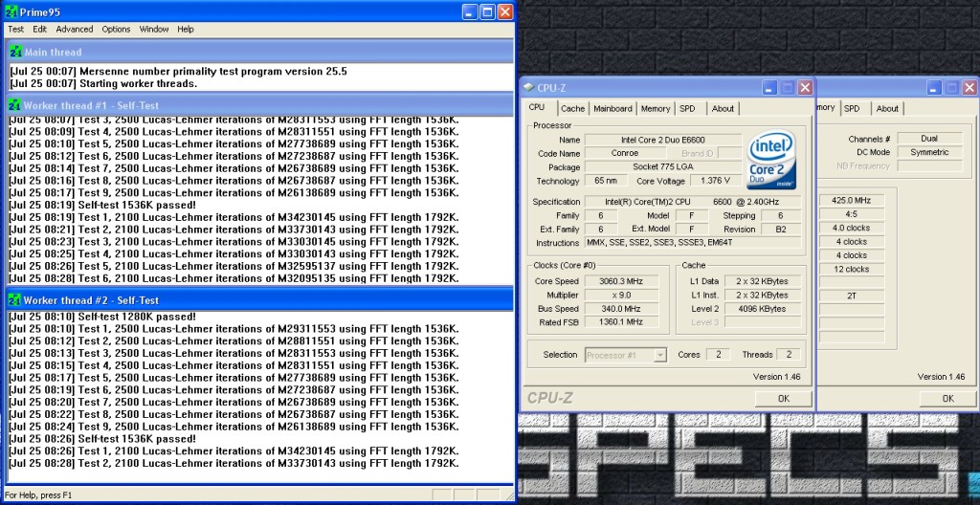The width and height of the screenshot is (980, 505).
Task: Click the Channels # value Dual
Action: [x=929, y=139]
